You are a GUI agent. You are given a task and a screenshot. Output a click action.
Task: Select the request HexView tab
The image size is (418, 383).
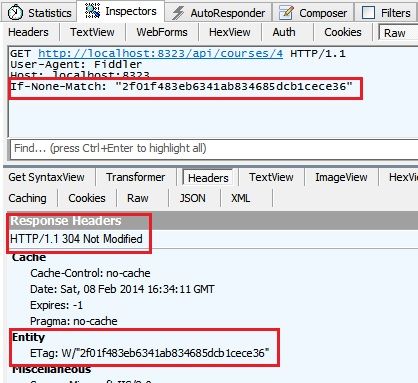[x=230, y=32]
